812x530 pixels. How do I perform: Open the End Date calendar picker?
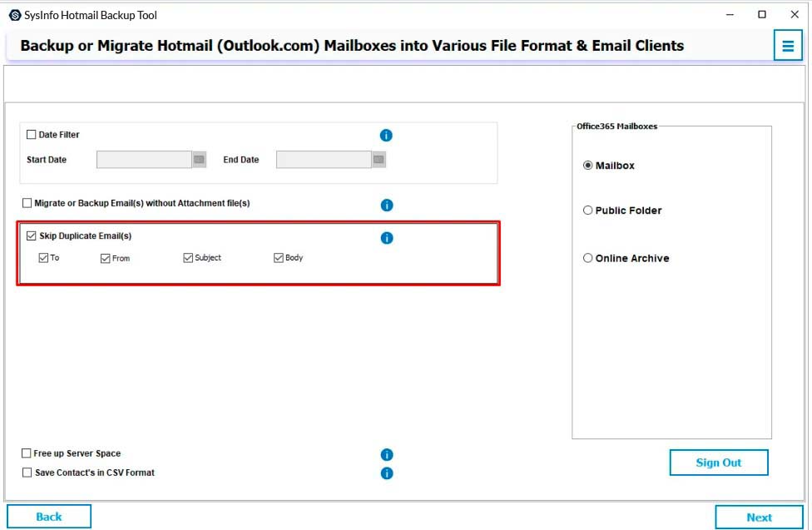(x=379, y=160)
